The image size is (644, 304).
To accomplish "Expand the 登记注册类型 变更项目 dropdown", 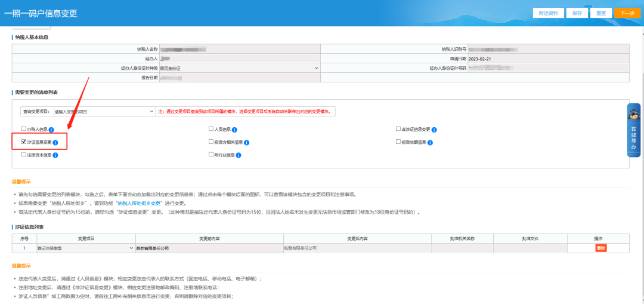I will tap(85, 248).
